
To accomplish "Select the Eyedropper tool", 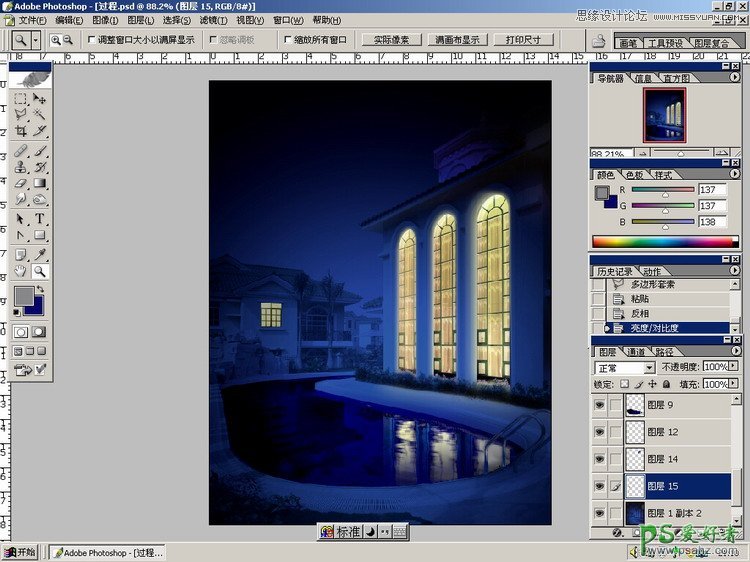I will point(40,255).
